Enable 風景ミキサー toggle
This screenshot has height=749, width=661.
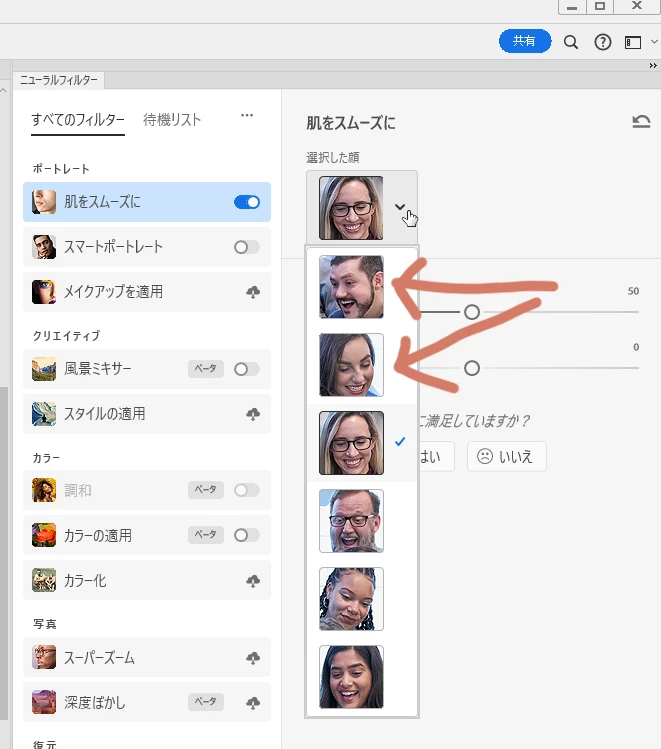click(x=247, y=369)
